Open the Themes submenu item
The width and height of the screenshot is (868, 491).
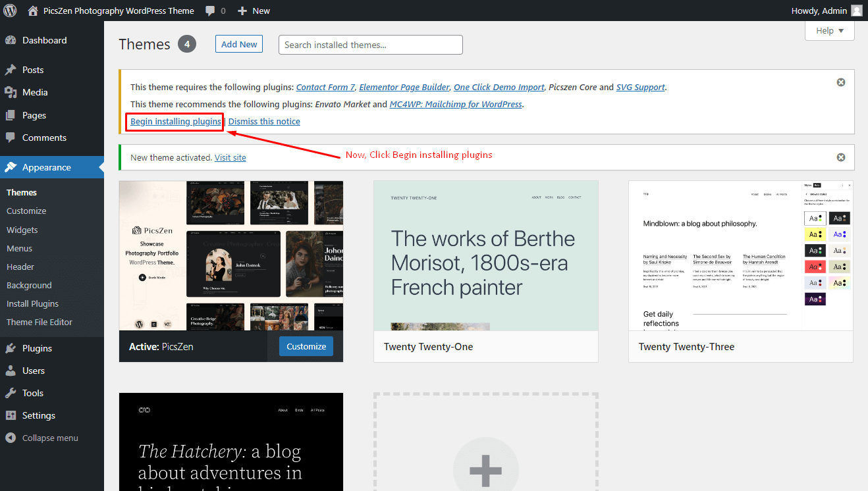click(x=22, y=193)
